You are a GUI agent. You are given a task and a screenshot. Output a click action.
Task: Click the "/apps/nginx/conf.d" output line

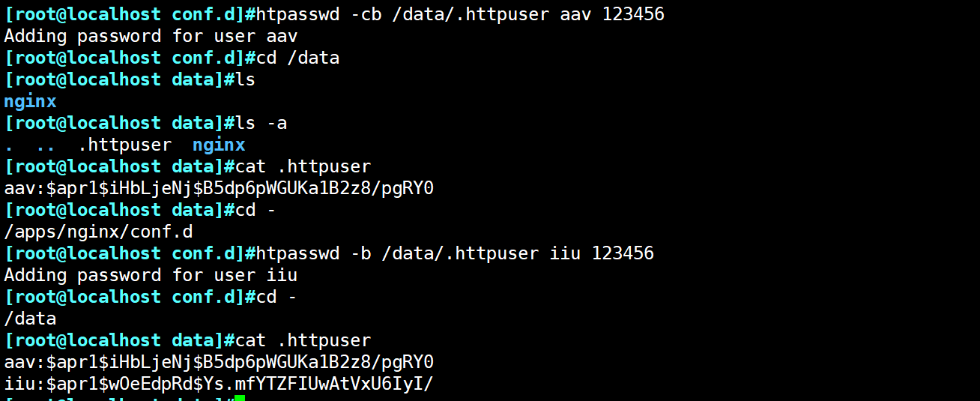click(x=98, y=232)
